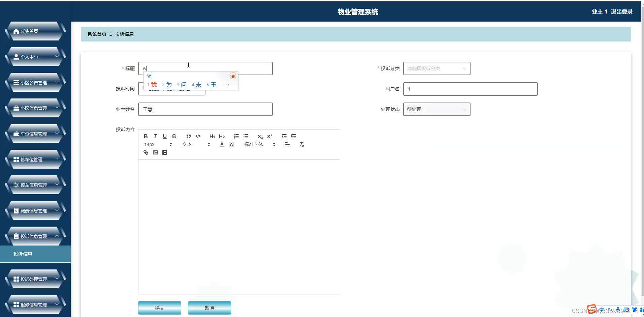Viewport: 644px width, 317px height.
Task: Open the 标准字体 font dropdown
Action: [x=260, y=144]
